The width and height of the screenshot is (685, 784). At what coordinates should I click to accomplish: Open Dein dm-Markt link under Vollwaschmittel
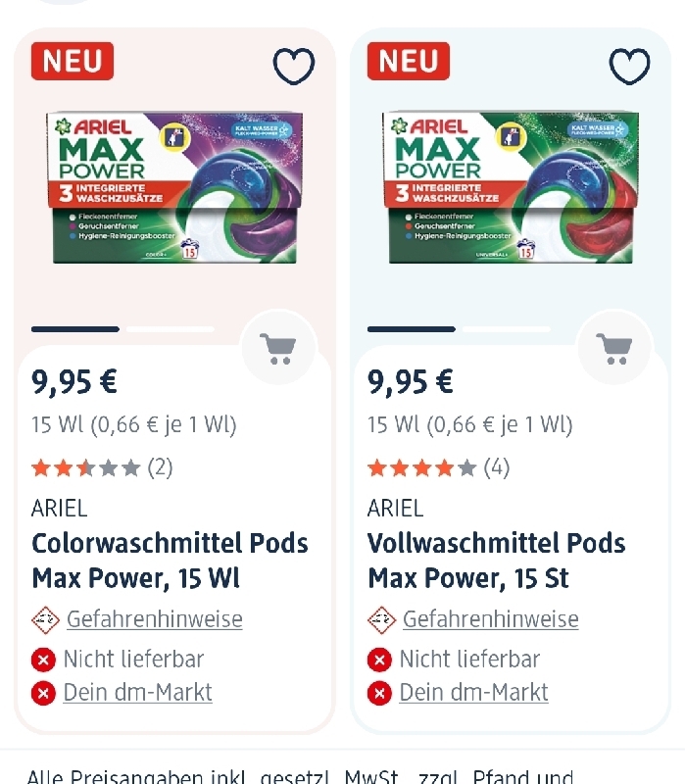pos(473,692)
